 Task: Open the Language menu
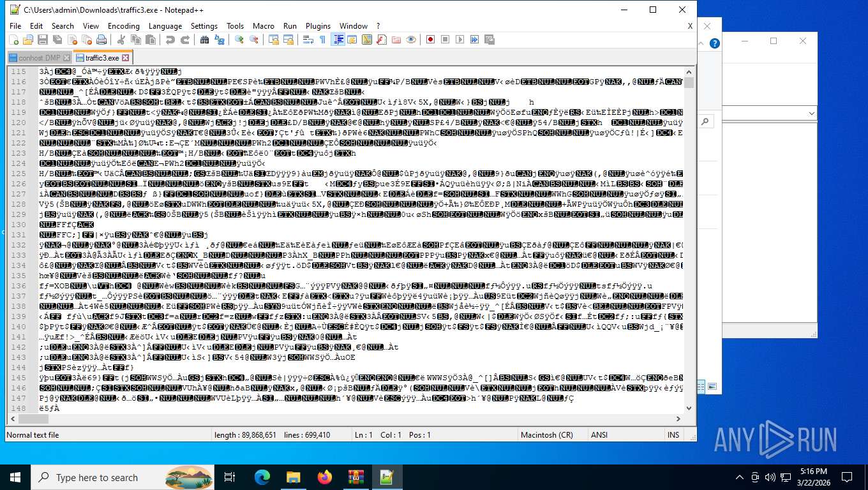coord(165,26)
